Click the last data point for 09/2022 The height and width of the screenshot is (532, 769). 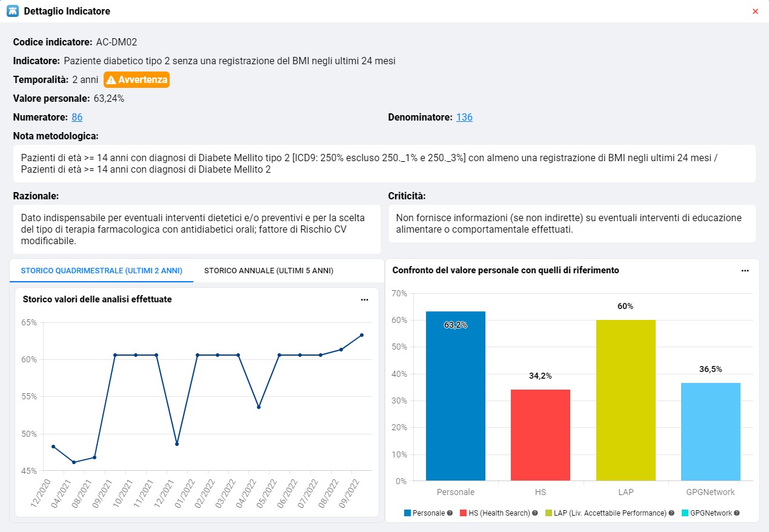click(x=362, y=335)
